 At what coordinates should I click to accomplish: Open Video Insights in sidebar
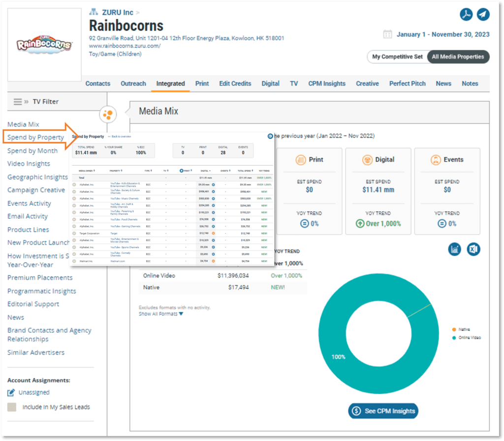pos(29,164)
